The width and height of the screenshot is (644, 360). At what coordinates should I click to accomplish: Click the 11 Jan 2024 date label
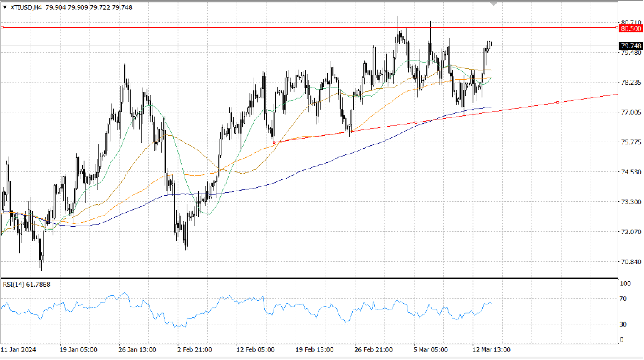click(x=18, y=350)
